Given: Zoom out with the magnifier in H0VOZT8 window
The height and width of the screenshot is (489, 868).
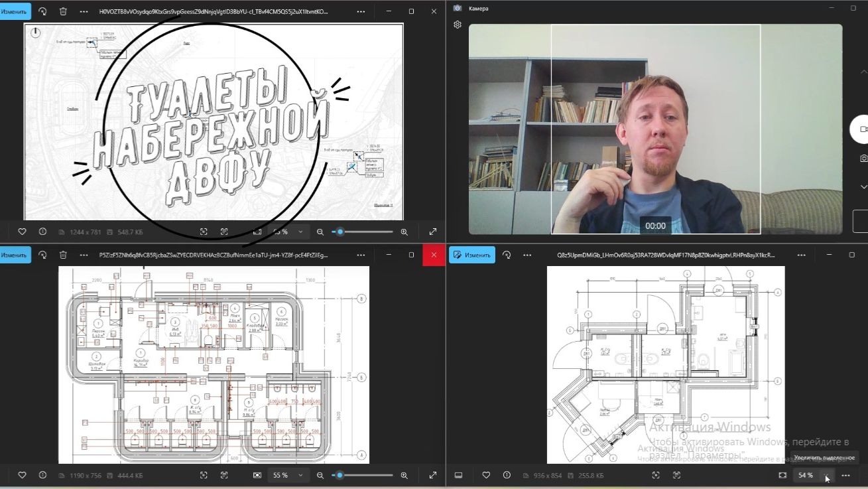Looking at the screenshot, I should [x=320, y=232].
